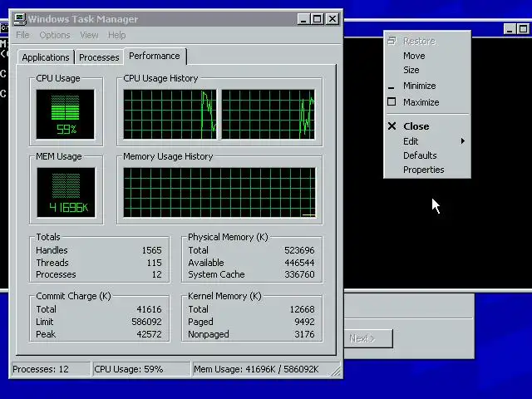532x399 pixels.
Task: Click the Peak value 42572
Action: (149, 334)
